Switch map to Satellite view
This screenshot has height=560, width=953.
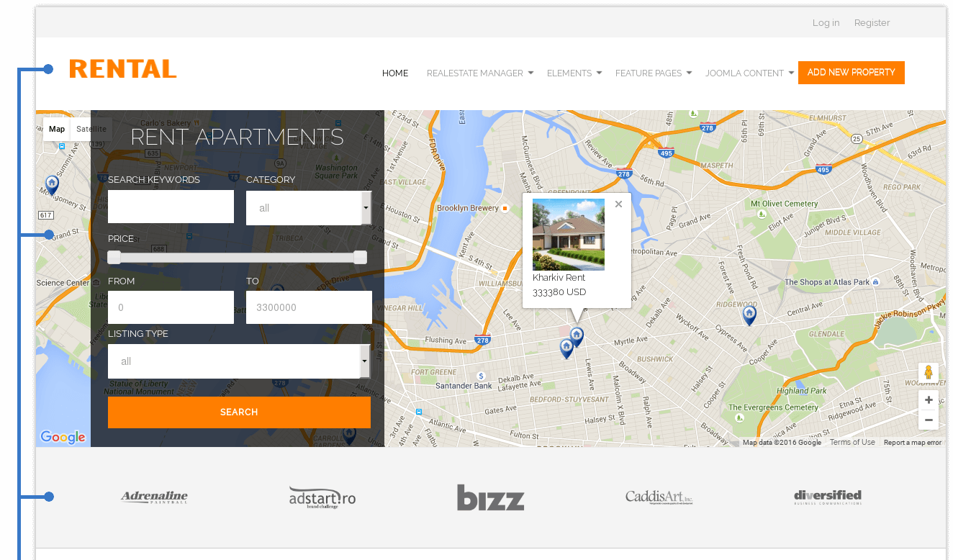91,129
